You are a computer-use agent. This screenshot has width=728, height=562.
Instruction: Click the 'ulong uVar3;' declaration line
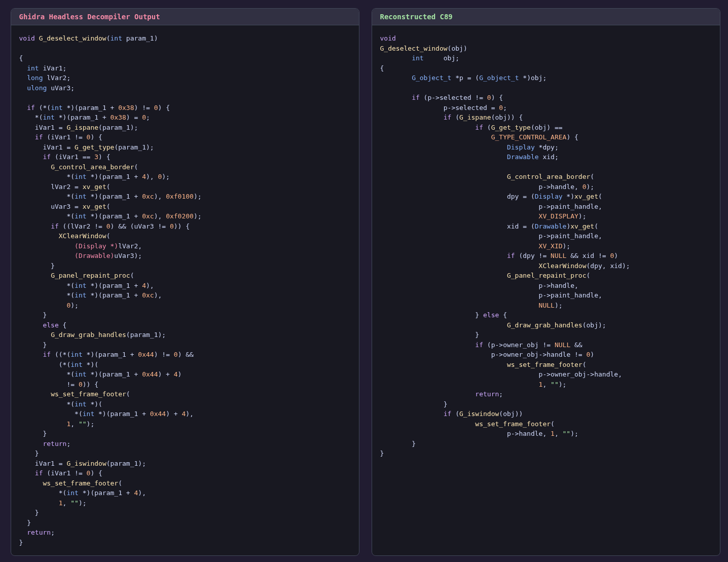coord(51,88)
